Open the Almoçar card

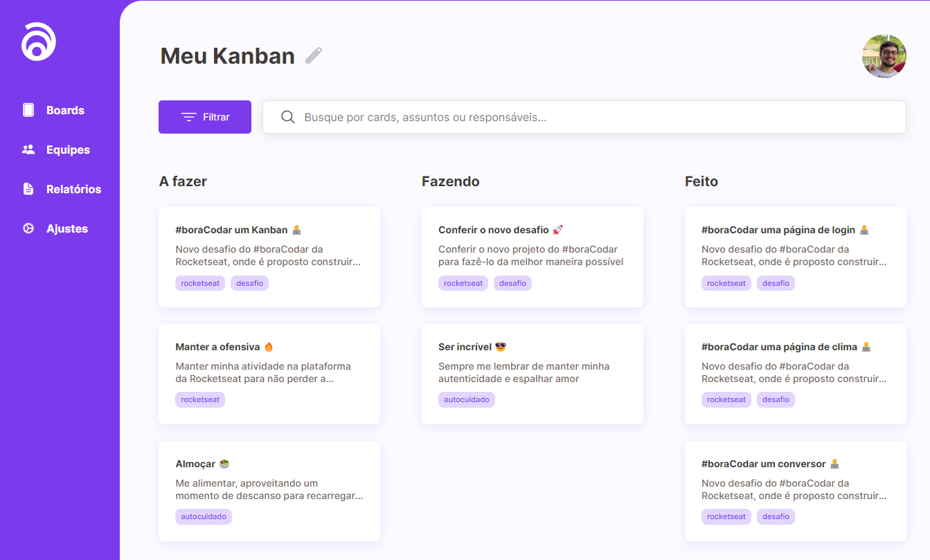click(x=269, y=491)
